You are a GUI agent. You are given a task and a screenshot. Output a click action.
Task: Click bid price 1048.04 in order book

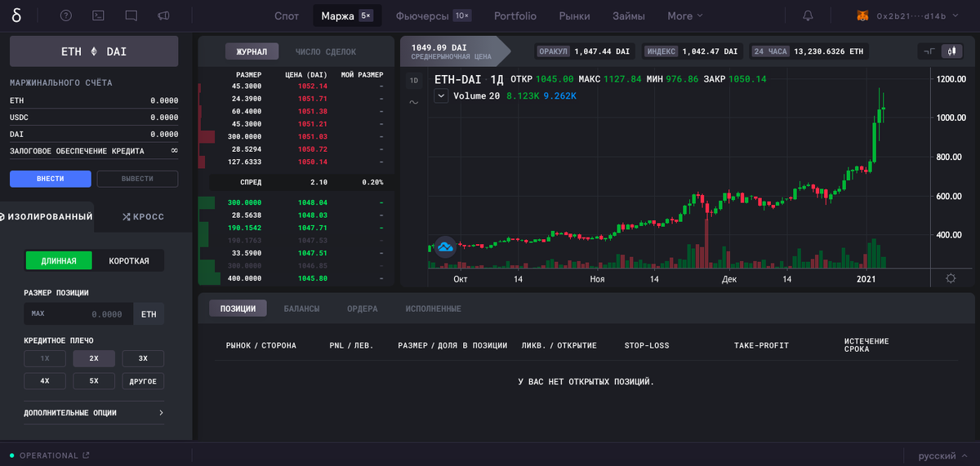(x=312, y=202)
